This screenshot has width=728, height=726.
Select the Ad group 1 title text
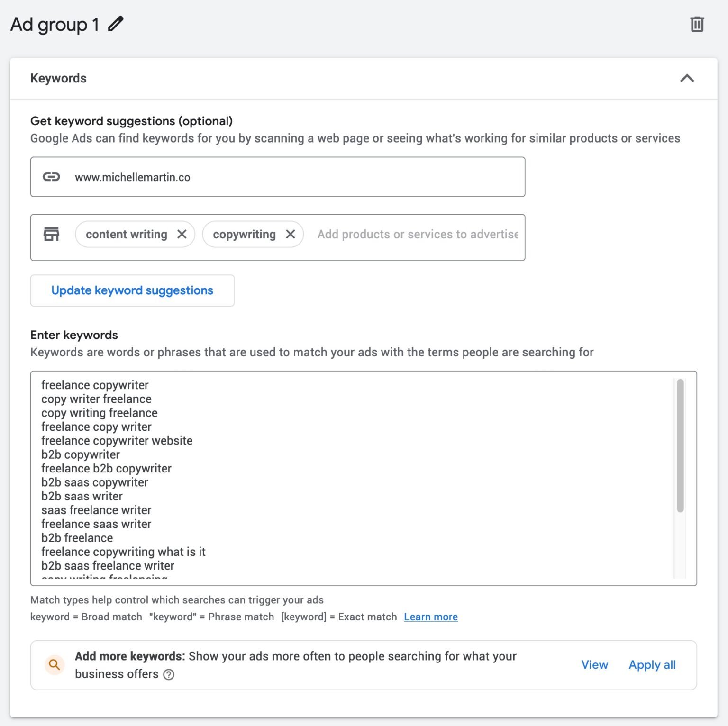(x=52, y=23)
